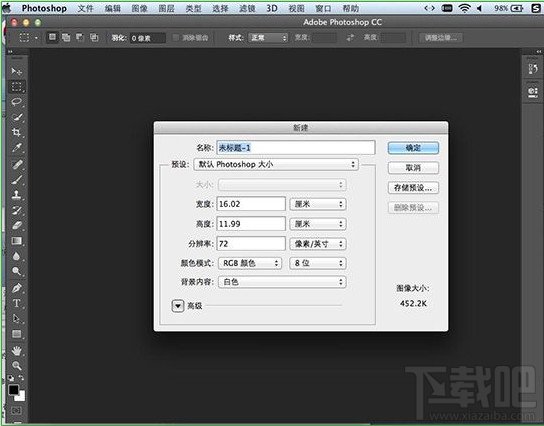Select the Clone Stamp tool
The width and height of the screenshot is (544, 426).
click(16, 195)
